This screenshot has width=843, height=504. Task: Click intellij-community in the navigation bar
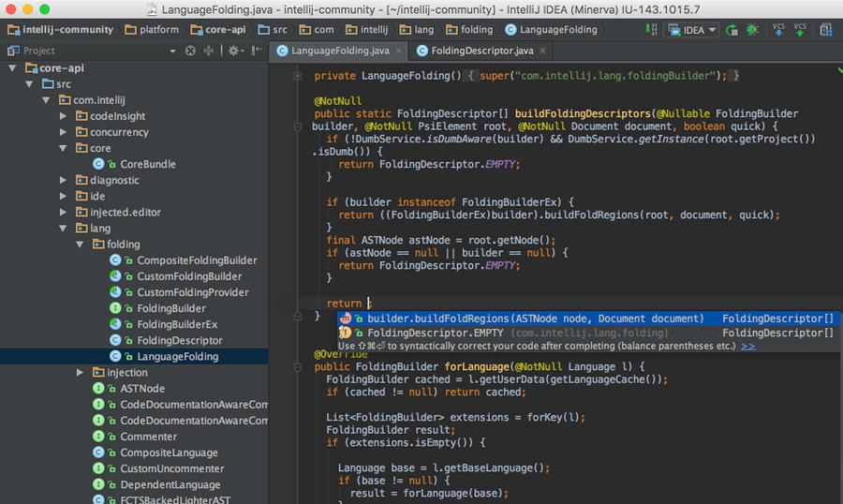tap(60, 30)
